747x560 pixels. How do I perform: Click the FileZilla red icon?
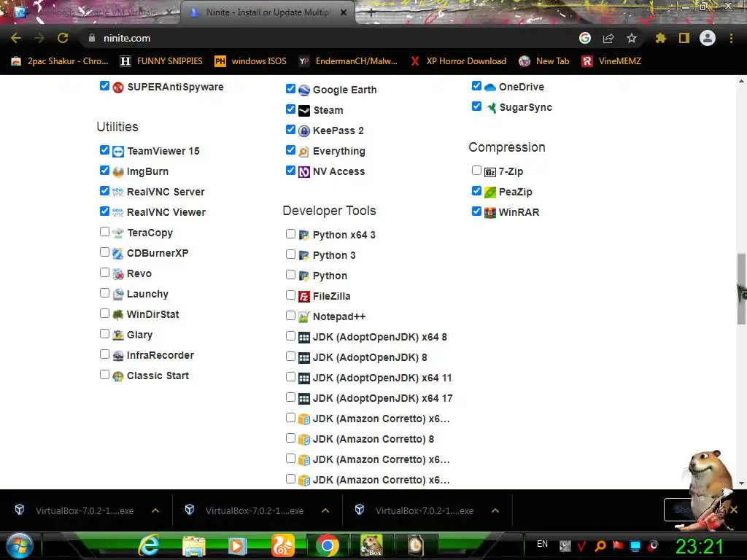pyautogui.click(x=304, y=297)
